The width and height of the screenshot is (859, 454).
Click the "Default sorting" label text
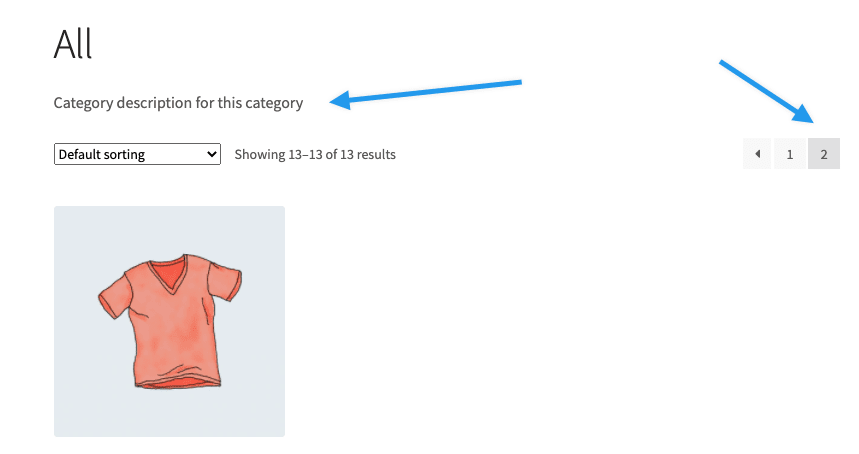coord(101,154)
